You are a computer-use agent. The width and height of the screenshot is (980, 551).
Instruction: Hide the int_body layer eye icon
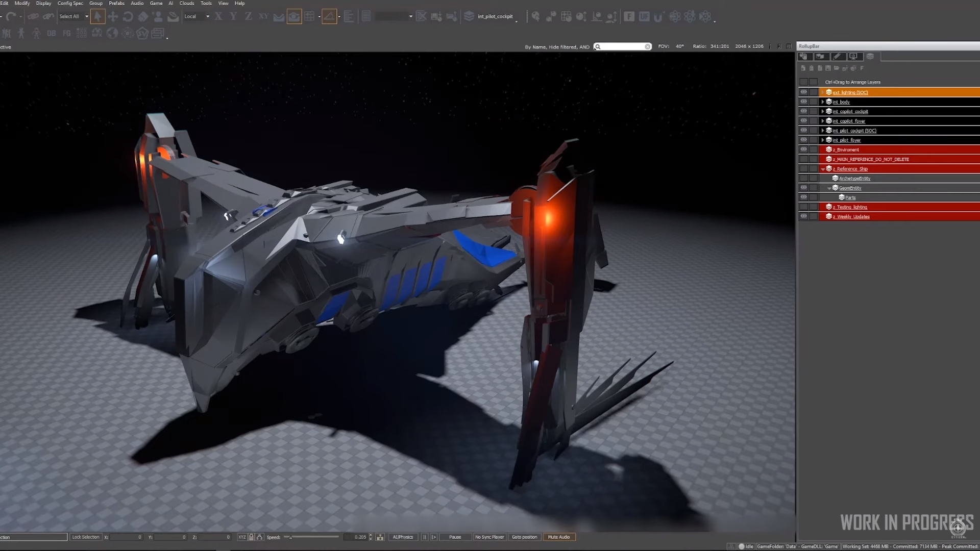click(x=804, y=102)
